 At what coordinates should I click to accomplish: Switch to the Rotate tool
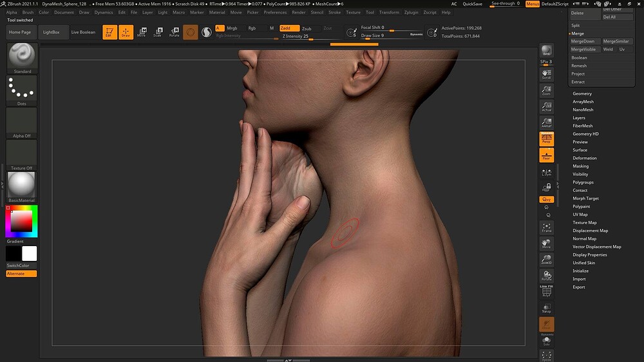tap(175, 32)
